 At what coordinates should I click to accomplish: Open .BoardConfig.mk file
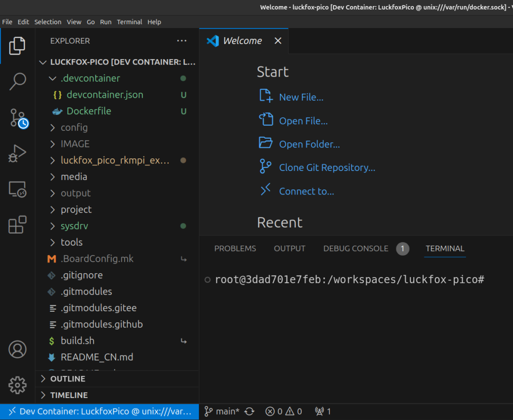point(97,259)
